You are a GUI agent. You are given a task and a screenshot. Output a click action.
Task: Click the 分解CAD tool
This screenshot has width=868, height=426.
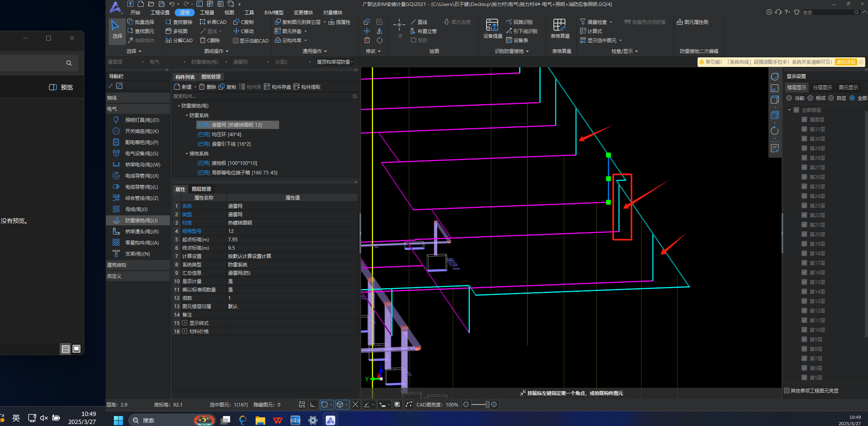pos(179,40)
